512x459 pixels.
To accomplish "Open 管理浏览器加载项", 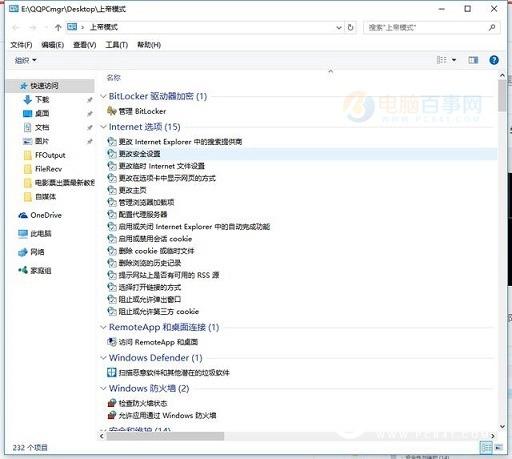I will 146,202.
